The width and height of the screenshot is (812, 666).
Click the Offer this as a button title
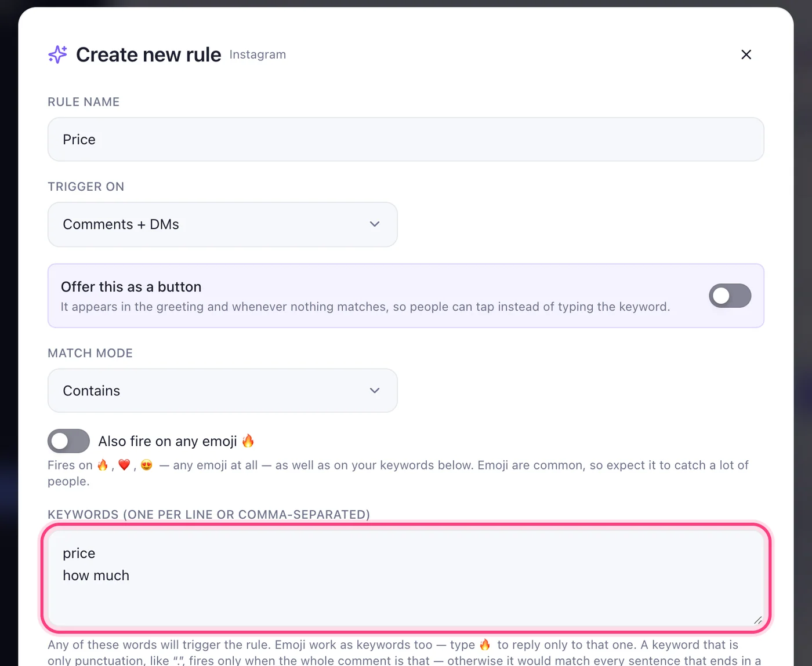click(131, 287)
